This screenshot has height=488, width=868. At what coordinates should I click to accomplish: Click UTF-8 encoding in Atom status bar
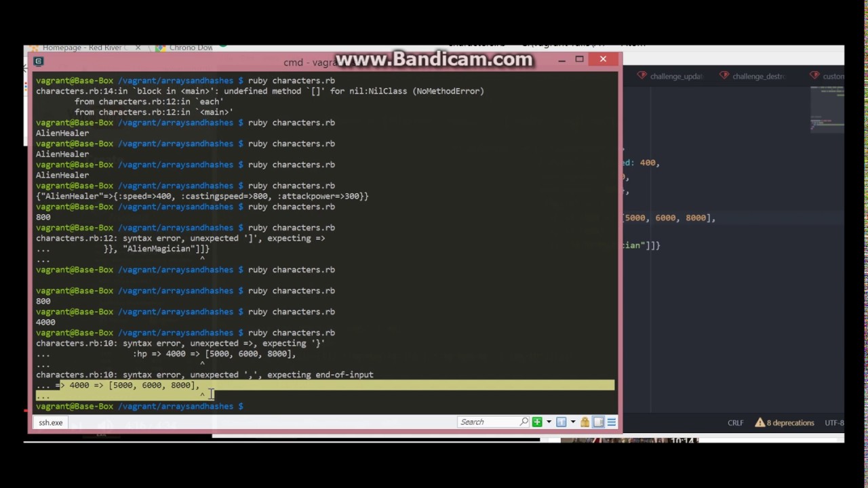pyautogui.click(x=835, y=422)
